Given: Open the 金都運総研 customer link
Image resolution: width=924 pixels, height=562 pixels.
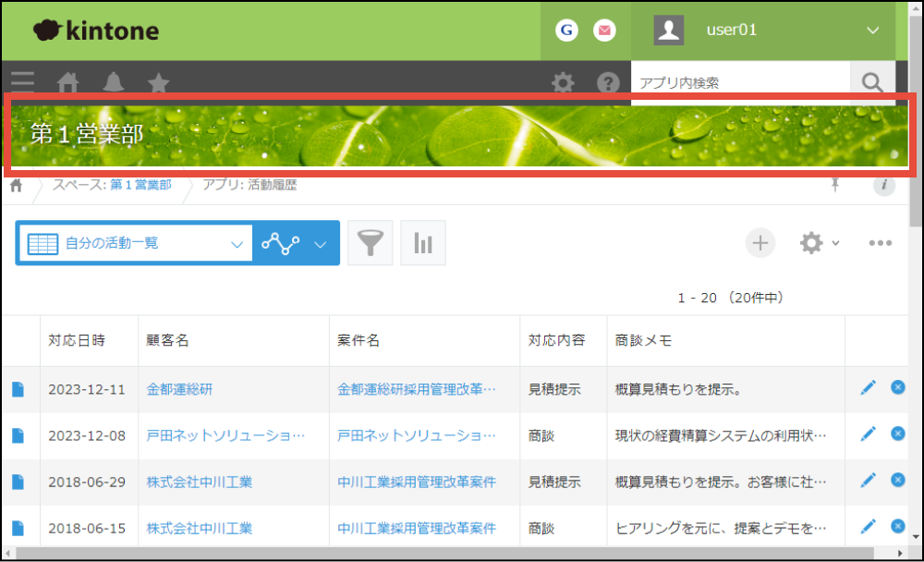Looking at the screenshot, I should (x=179, y=389).
